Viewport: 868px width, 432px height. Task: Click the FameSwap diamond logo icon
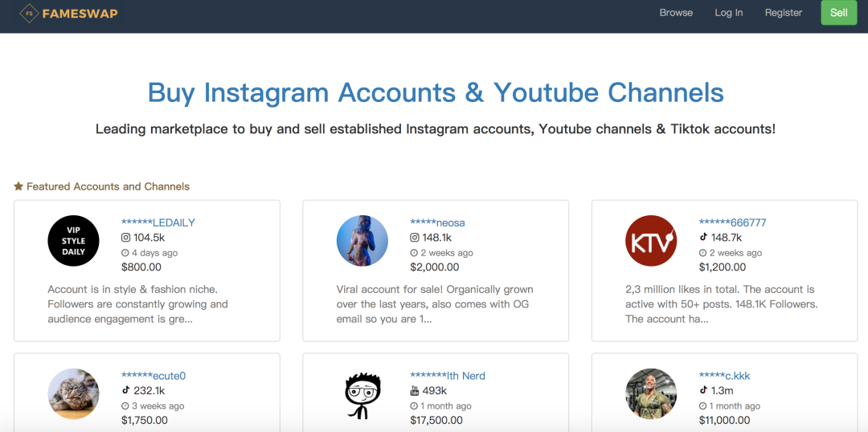[x=29, y=13]
